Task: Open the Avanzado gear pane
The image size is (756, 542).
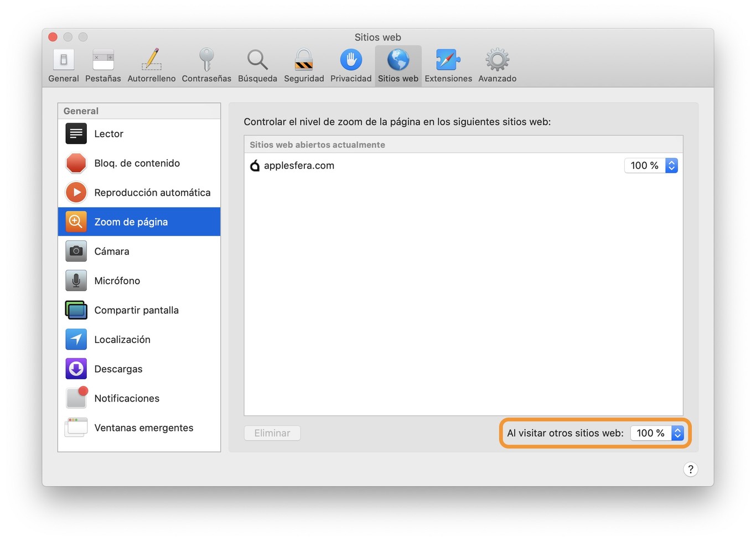Action: (x=496, y=65)
